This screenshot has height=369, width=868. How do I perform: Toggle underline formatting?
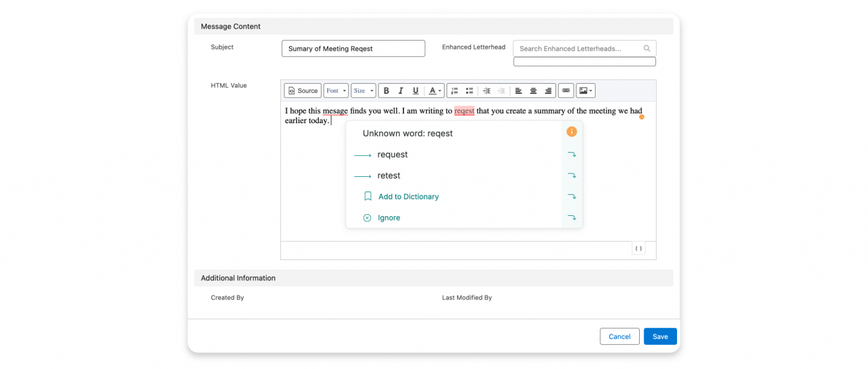(415, 90)
